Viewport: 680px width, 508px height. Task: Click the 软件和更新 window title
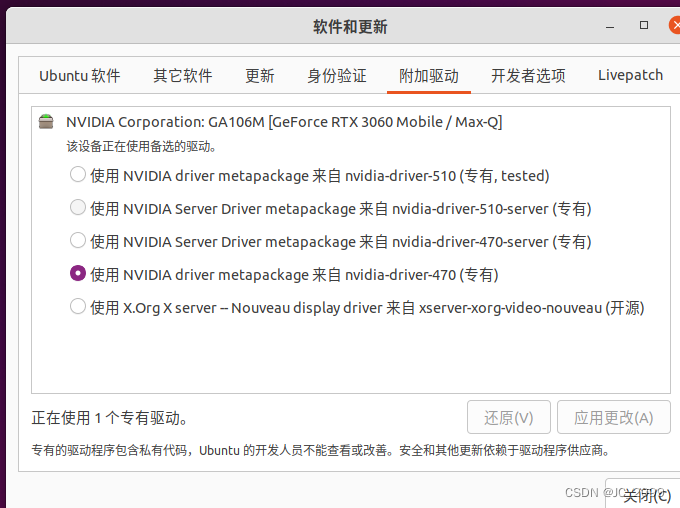click(350, 26)
